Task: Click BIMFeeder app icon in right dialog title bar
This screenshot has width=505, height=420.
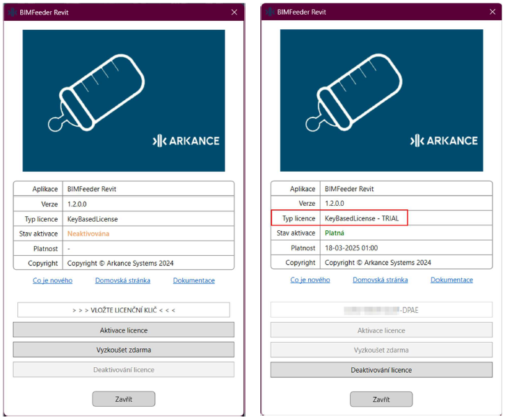Action: click(x=269, y=12)
